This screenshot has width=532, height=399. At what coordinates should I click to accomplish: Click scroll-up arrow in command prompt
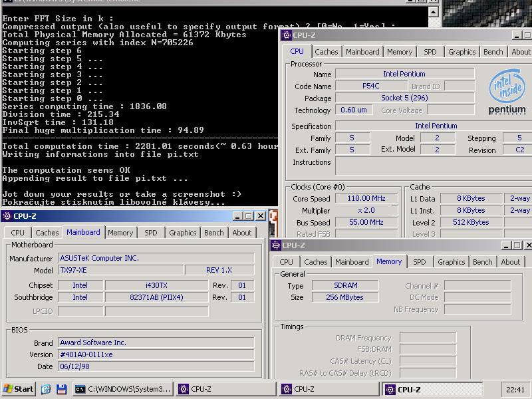pyautogui.click(x=433, y=12)
